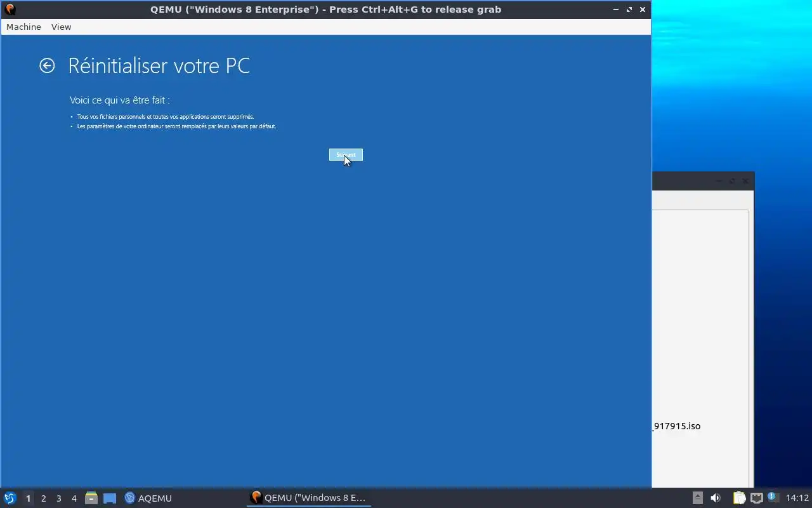Image resolution: width=812 pixels, height=508 pixels.
Task: Open the Machine menu
Action: tap(23, 27)
